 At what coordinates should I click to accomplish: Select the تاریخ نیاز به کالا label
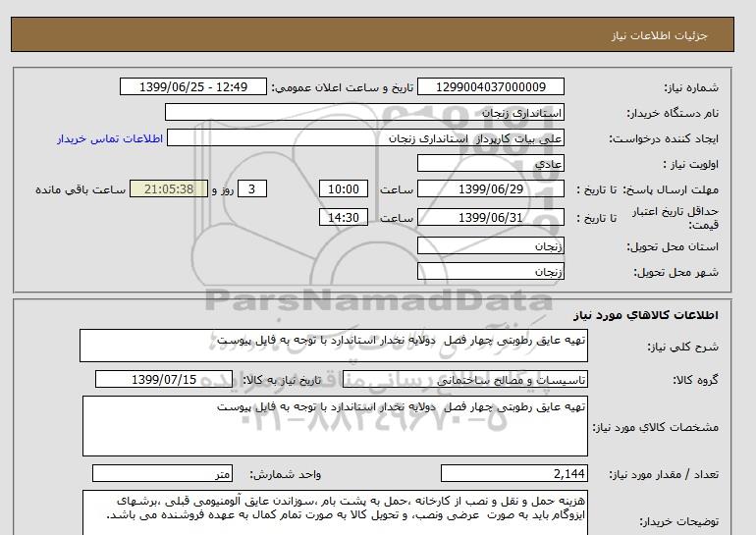(282, 380)
